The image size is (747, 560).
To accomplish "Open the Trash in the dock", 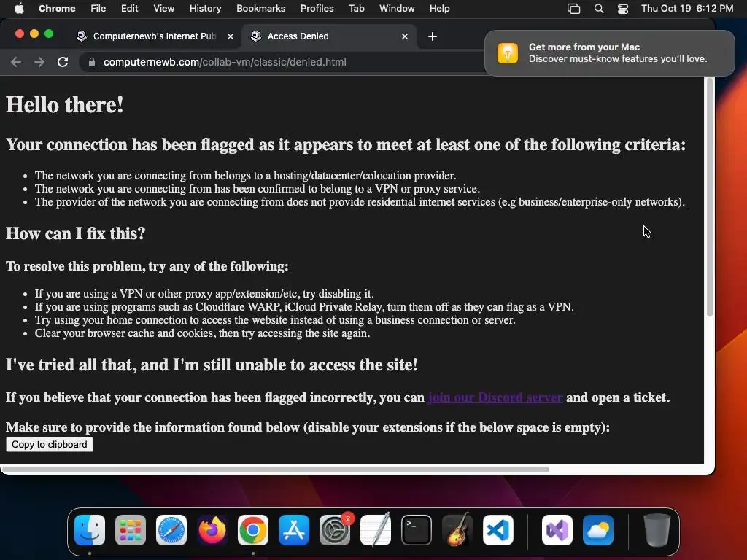I will coord(657,530).
